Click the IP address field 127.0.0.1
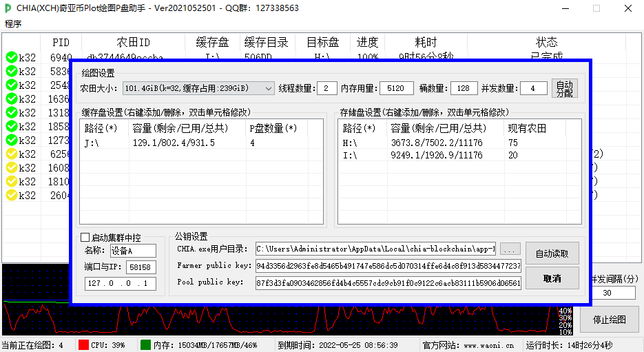The width and height of the screenshot is (644, 352). pyautogui.click(x=121, y=283)
